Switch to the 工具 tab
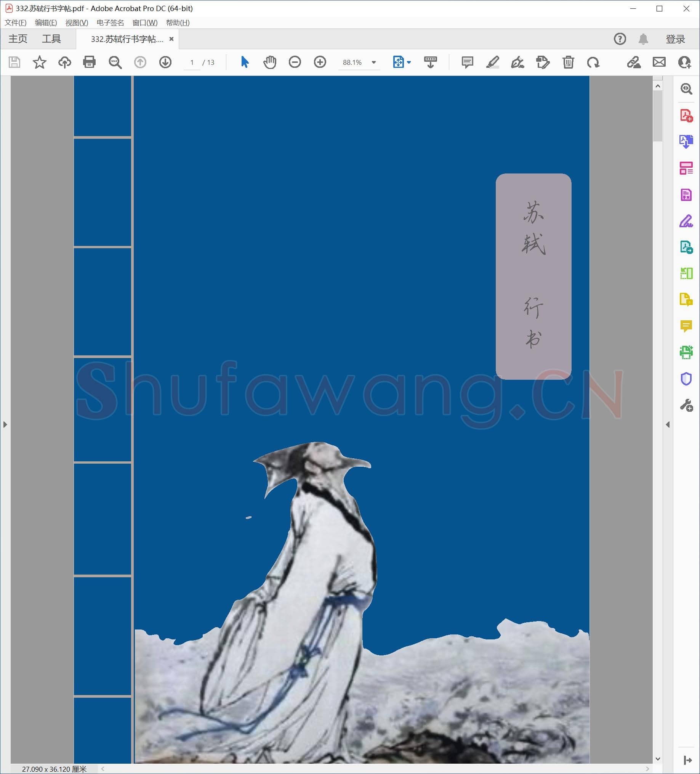This screenshot has width=700, height=774. pyautogui.click(x=50, y=39)
